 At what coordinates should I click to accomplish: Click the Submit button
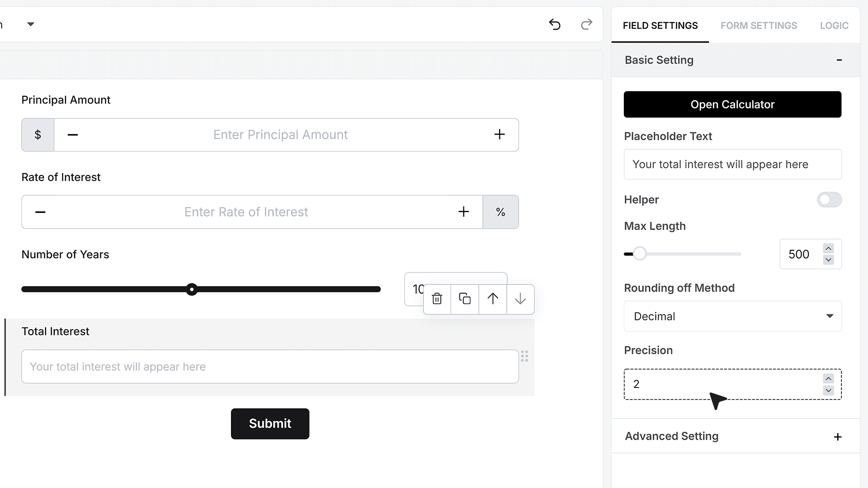(x=270, y=424)
